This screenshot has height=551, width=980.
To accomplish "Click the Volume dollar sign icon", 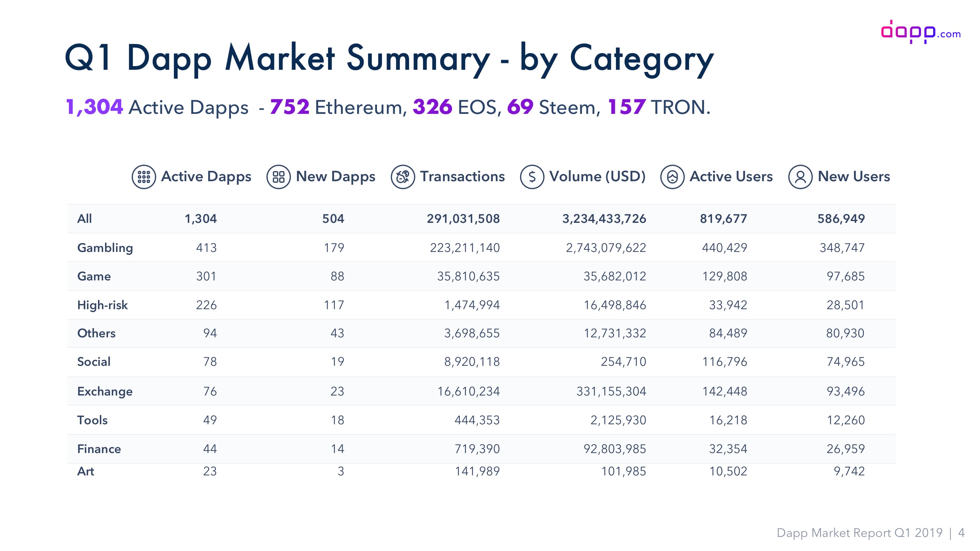I will click(532, 177).
